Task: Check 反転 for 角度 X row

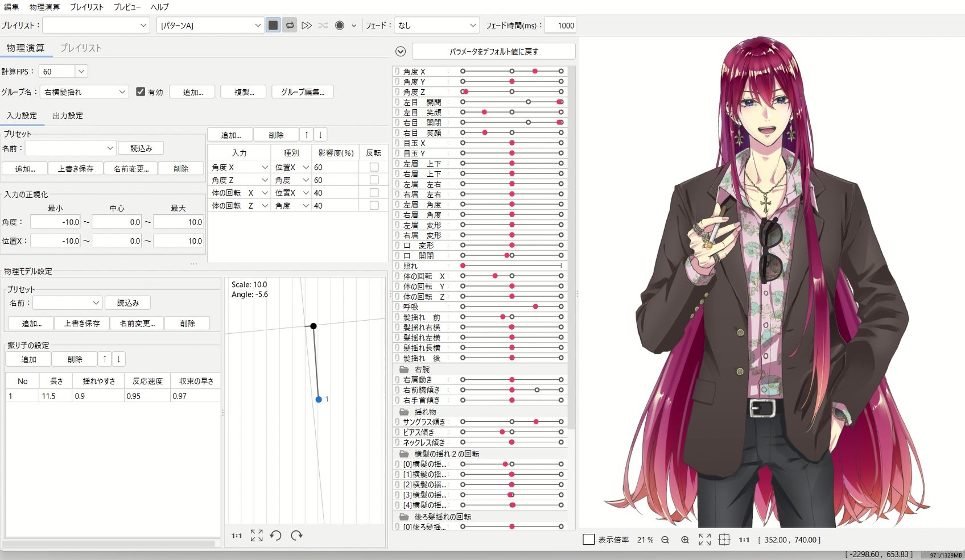Action: pyautogui.click(x=374, y=167)
